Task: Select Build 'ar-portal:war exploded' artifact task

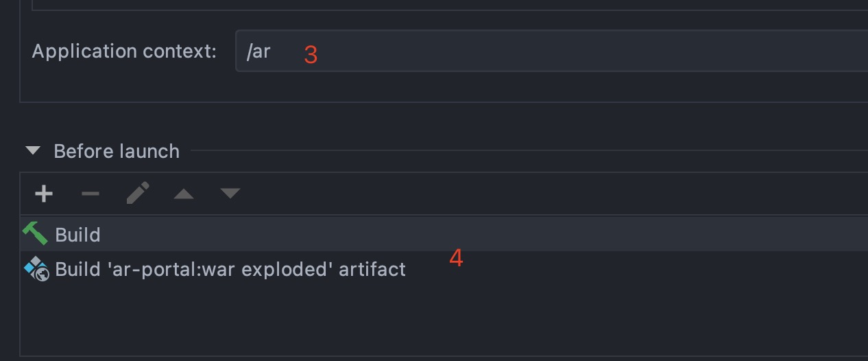Action: pyautogui.click(x=230, y=269)
